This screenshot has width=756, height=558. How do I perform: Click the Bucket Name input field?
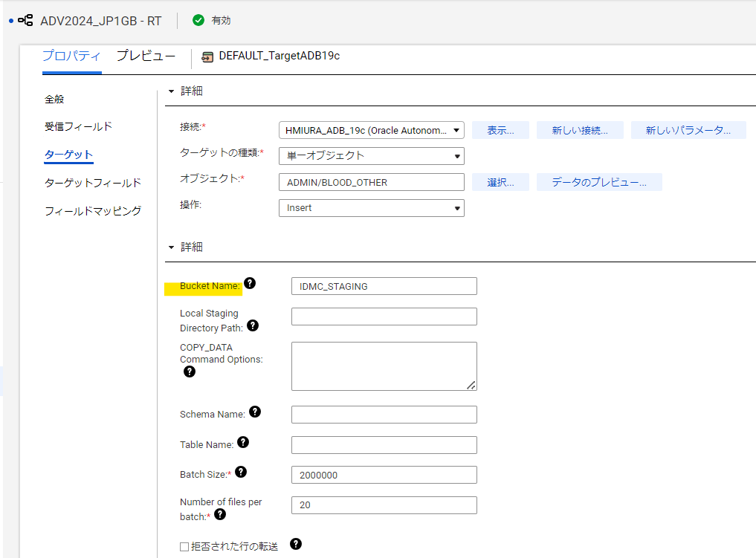tap(384, 286)
